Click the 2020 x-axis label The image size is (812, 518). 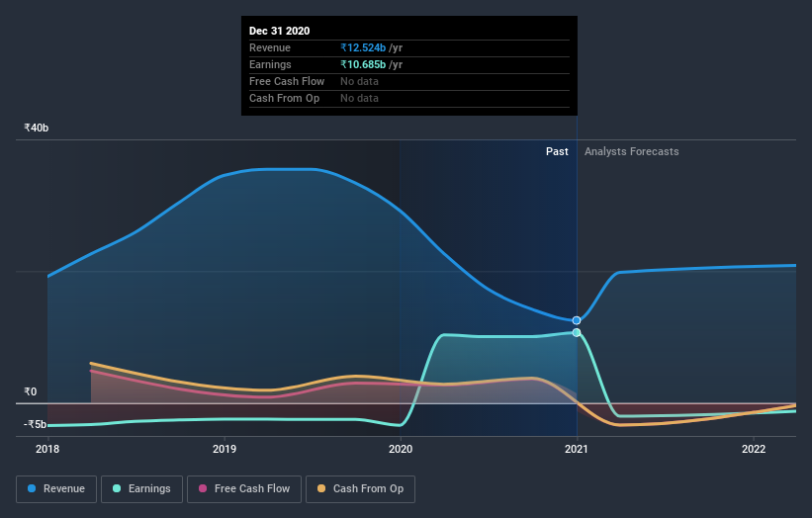[401, 449]
